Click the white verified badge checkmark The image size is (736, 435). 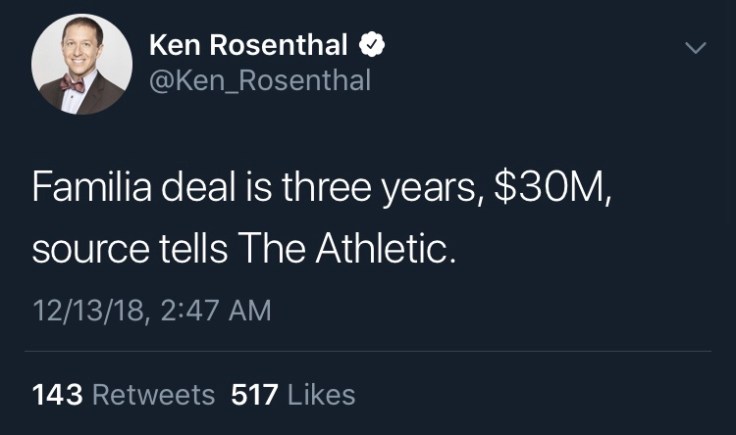pyautogui.click(x=372, y=45)
